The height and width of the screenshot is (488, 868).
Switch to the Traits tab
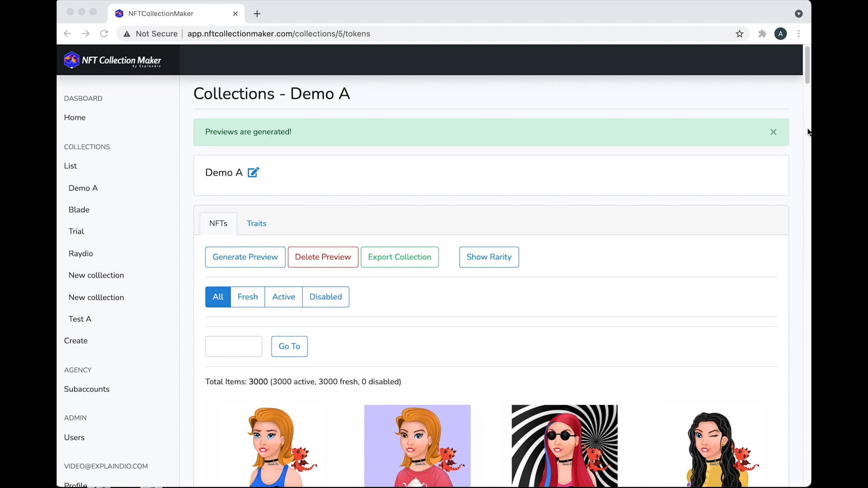click(x=256, y=223)
